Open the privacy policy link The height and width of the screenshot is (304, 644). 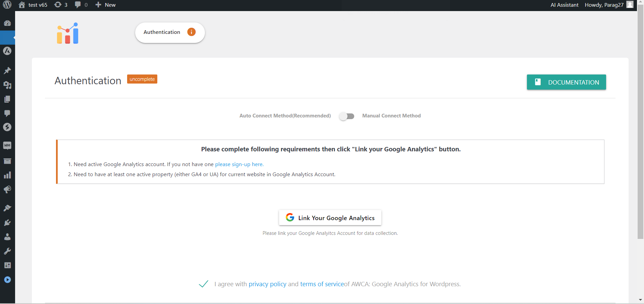click(267, 284)
